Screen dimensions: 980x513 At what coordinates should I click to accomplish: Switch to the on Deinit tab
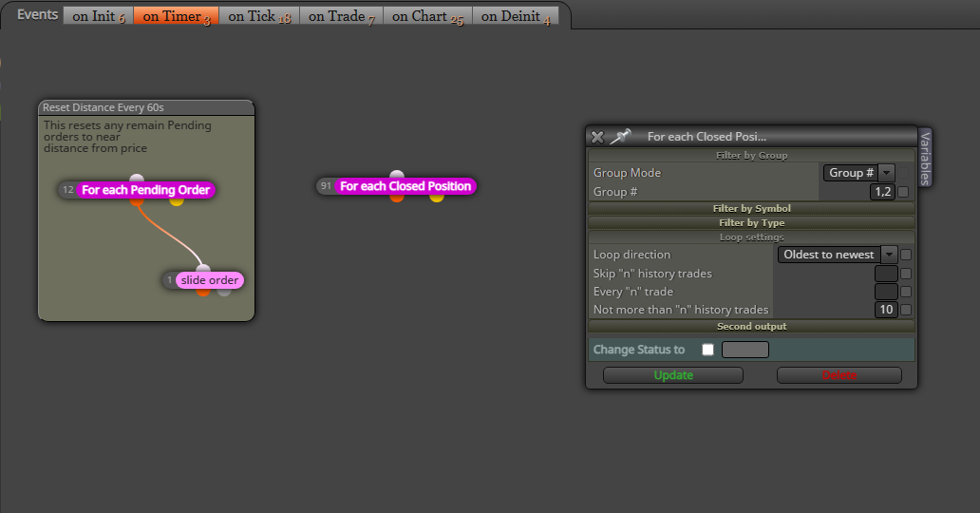(516, 15)
